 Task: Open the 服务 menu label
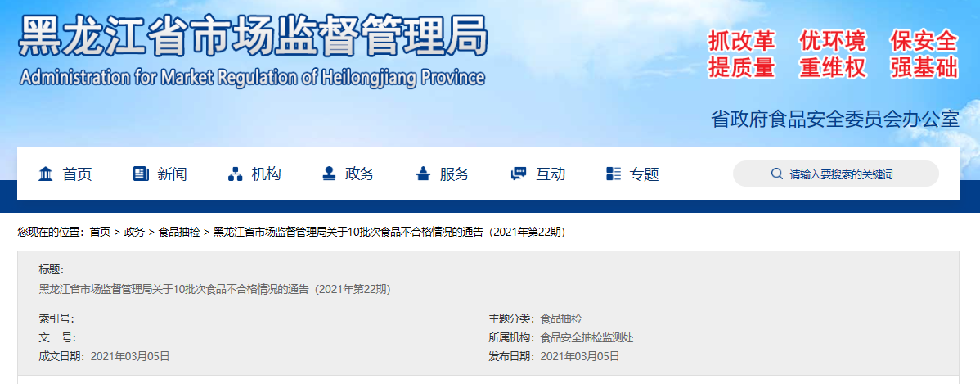pyautogui.click(x=455, y=174)
